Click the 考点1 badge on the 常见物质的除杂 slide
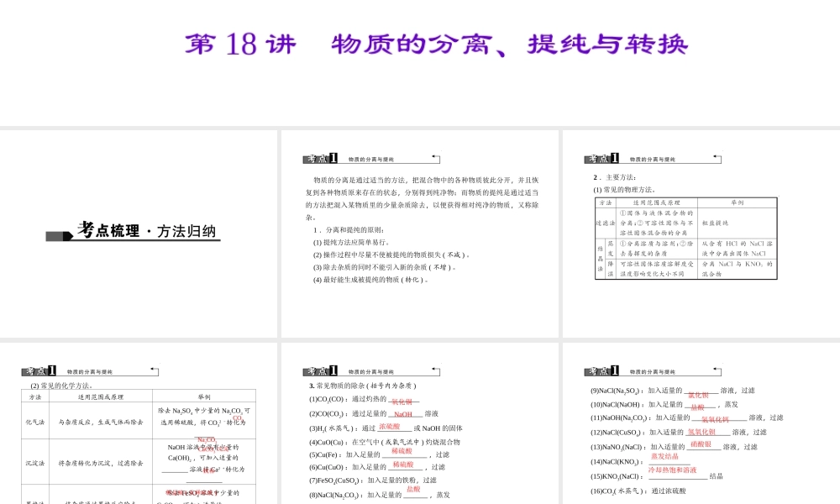The height and width of the screenshot is (504, 840). click(x=320, y=370)
